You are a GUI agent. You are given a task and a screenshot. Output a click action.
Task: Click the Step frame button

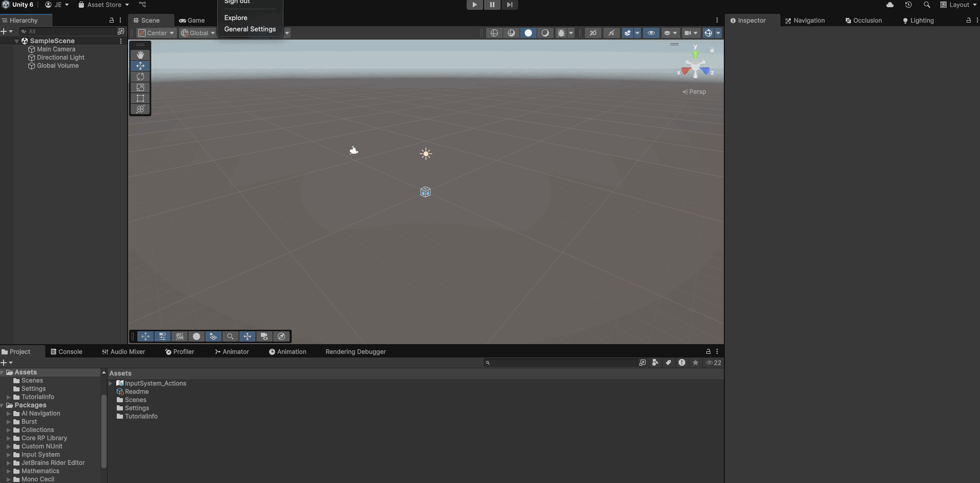click(x=509, y=5)
